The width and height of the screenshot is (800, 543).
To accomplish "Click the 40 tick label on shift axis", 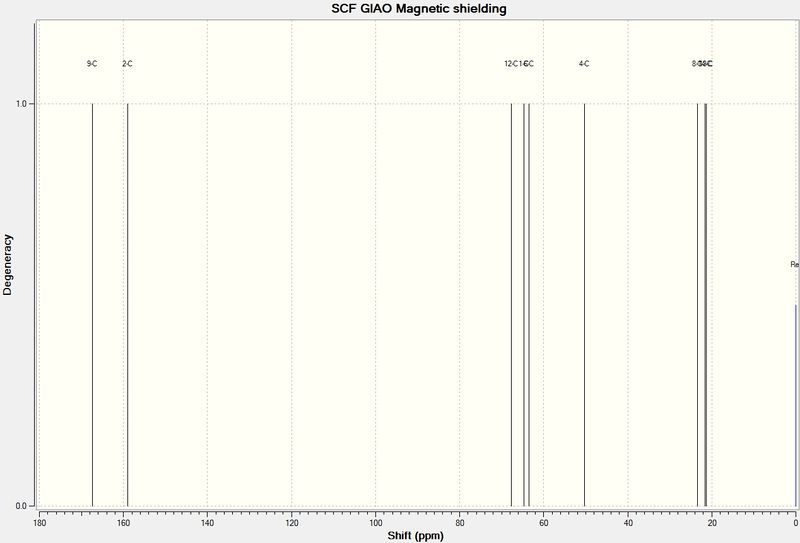I will click(628, 523).
